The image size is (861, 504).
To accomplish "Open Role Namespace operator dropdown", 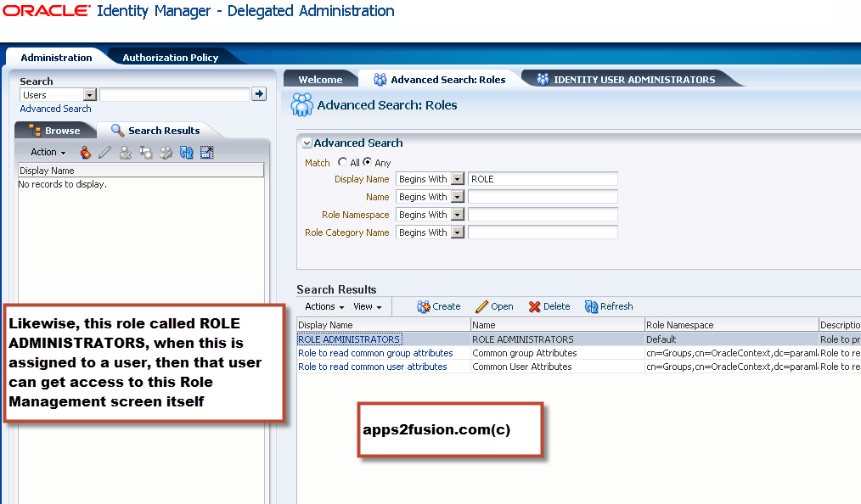I will tap(458, 215).
